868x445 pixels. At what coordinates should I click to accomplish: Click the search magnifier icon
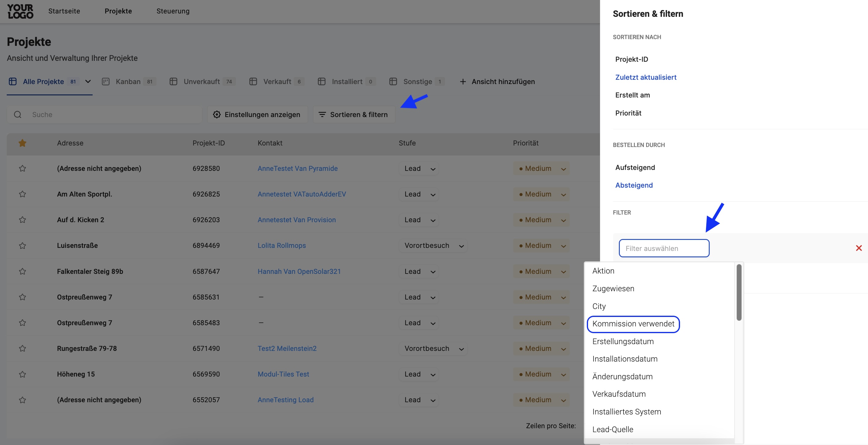pyautogui.click(x=17, y=115)
